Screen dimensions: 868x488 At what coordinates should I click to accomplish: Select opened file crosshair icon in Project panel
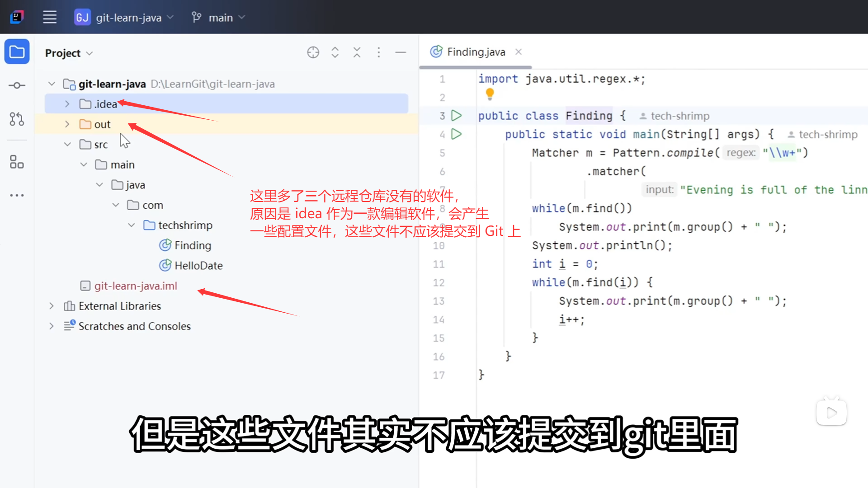(313, 52)
